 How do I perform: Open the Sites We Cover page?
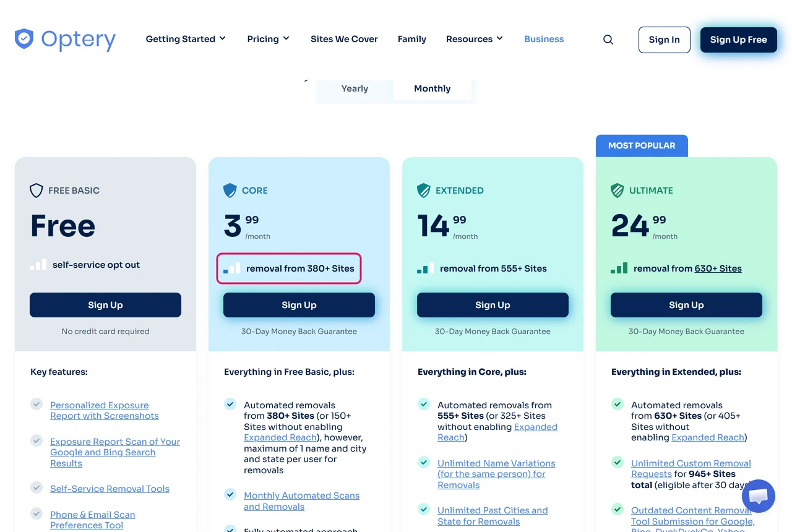point(344,39)
